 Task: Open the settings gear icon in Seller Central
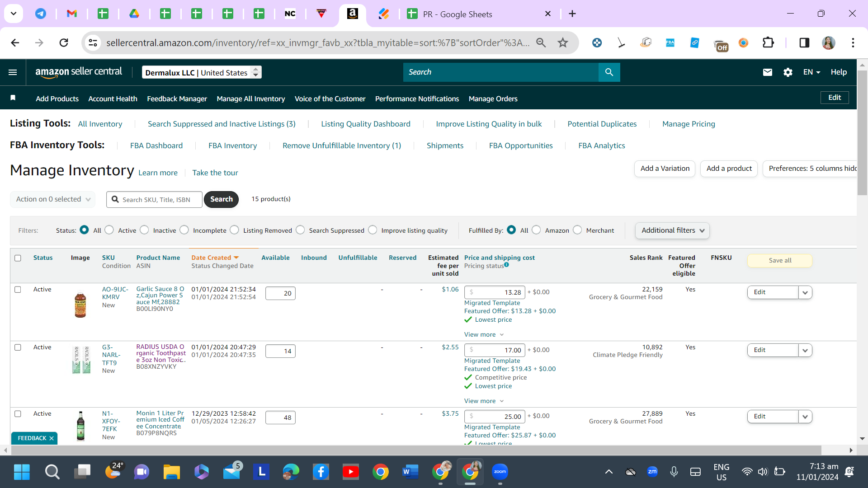788,72
